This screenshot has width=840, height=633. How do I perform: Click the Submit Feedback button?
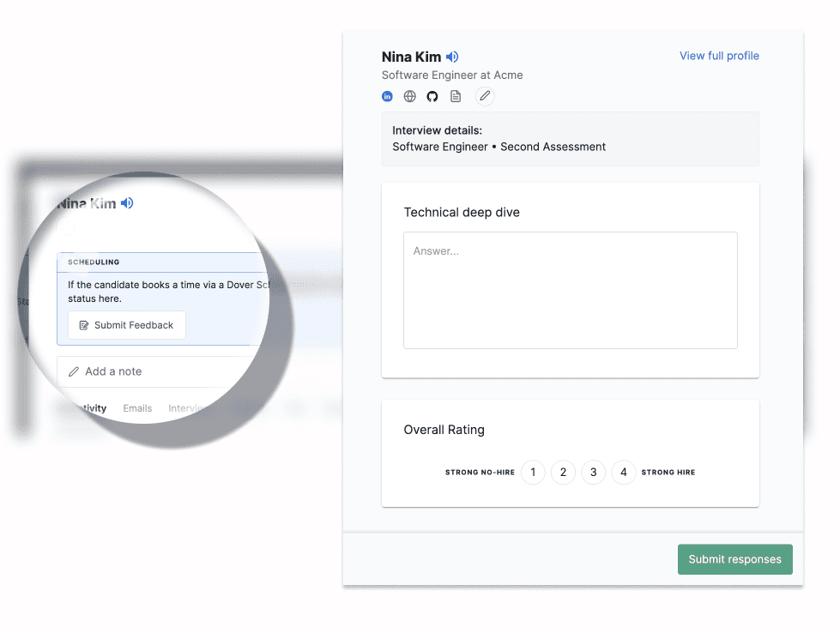pyautogui.click(x=127, y=325)
